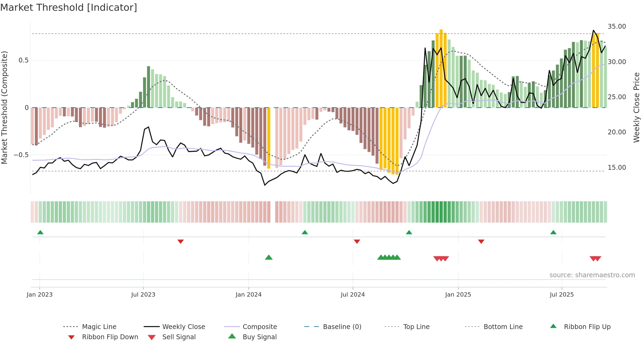The width and height of the screenshot is (644, 362).
Task: Click the green Ribbon Flip Up marker at Jan 2023
Action: [40, 232]
